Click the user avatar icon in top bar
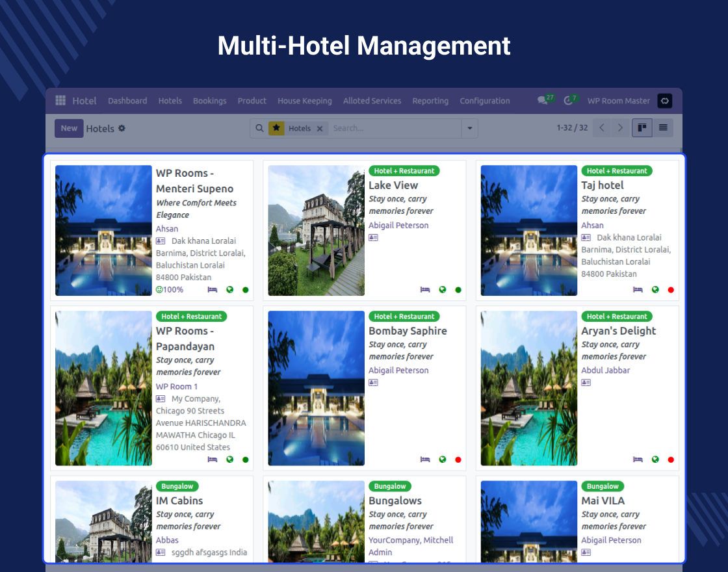This screenshot has height=572, width=728. pos(664,101)
